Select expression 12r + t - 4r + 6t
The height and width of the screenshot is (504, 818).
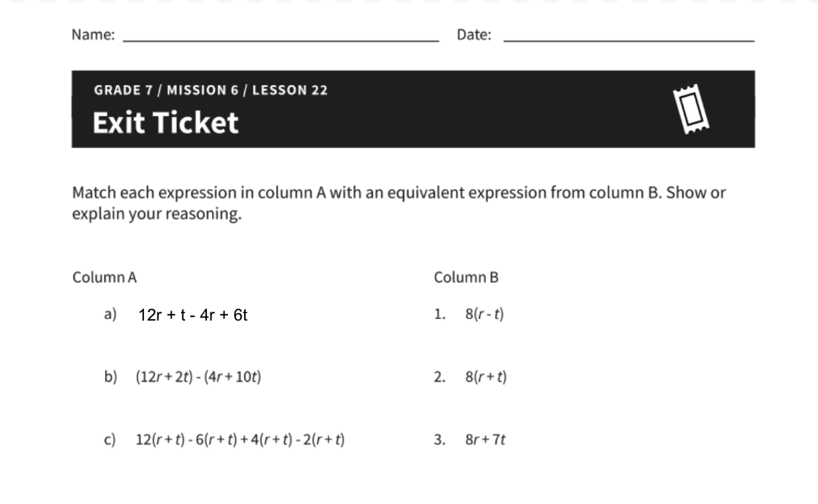click(193, 316)
